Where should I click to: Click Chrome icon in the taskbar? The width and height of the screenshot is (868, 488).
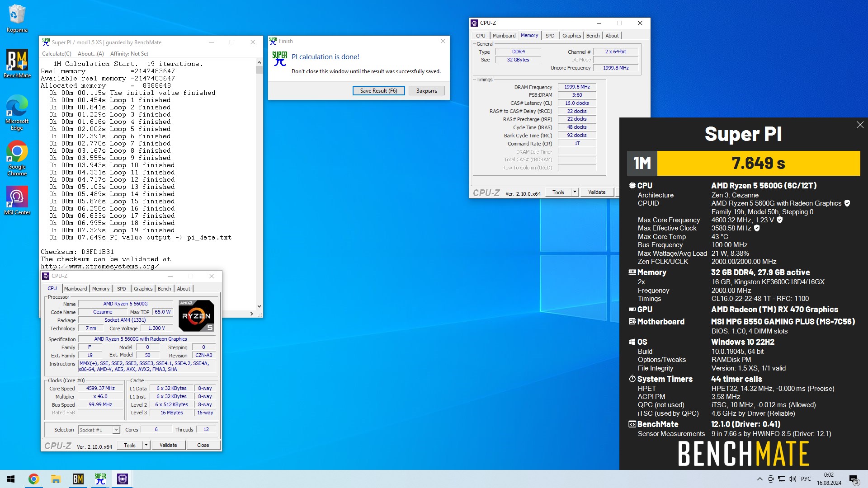coord(33,479)
